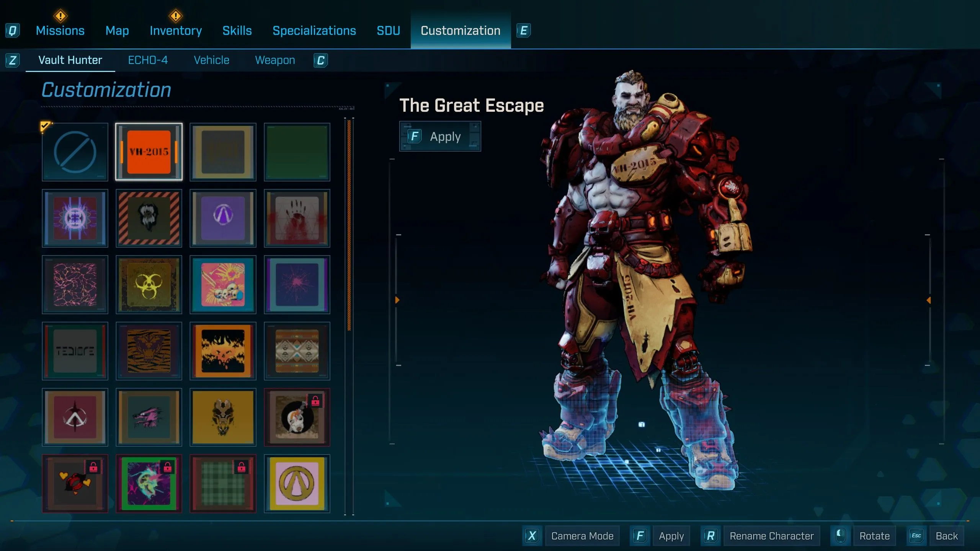The height and width of the screenshot is (551, 980).
Task: Select the solid dark green swatch
Action: (x=297, y=152)
